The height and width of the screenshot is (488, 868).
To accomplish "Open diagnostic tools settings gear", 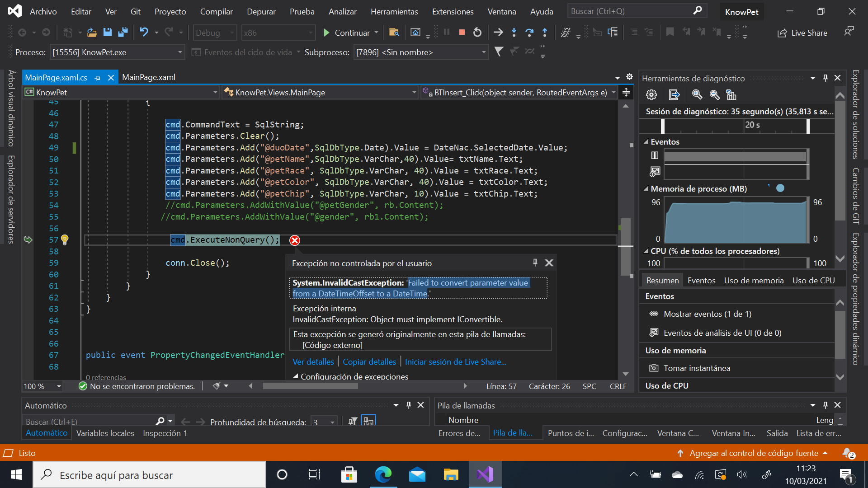I will tap(651, 95).
